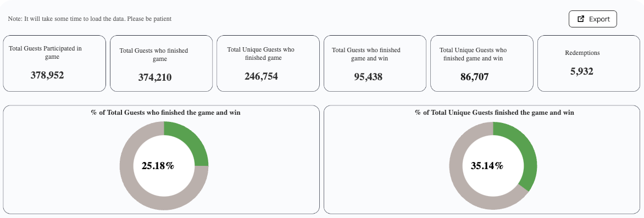Select Total Unique Guests who finished game card
This screenshot has width=644, height=218.
268,63
